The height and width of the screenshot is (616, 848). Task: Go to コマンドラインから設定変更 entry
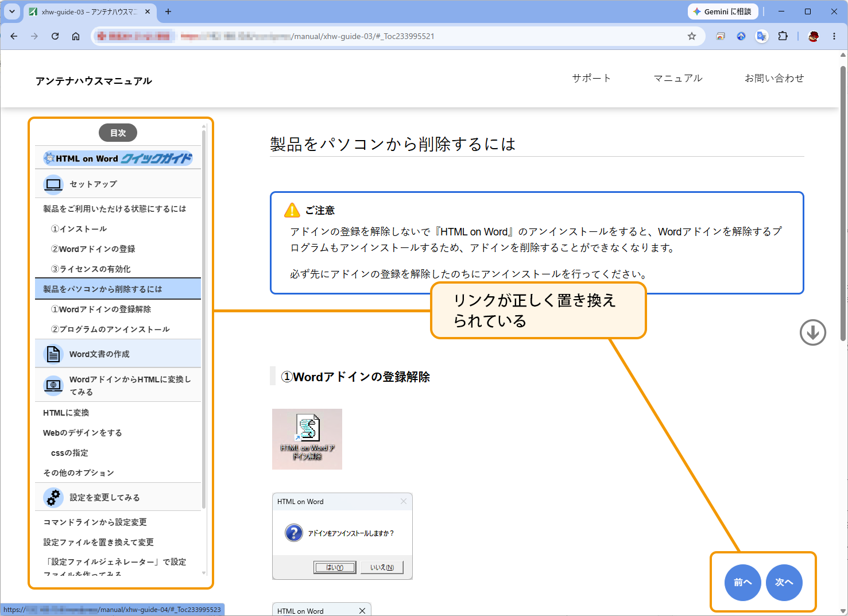pos(95,522)
